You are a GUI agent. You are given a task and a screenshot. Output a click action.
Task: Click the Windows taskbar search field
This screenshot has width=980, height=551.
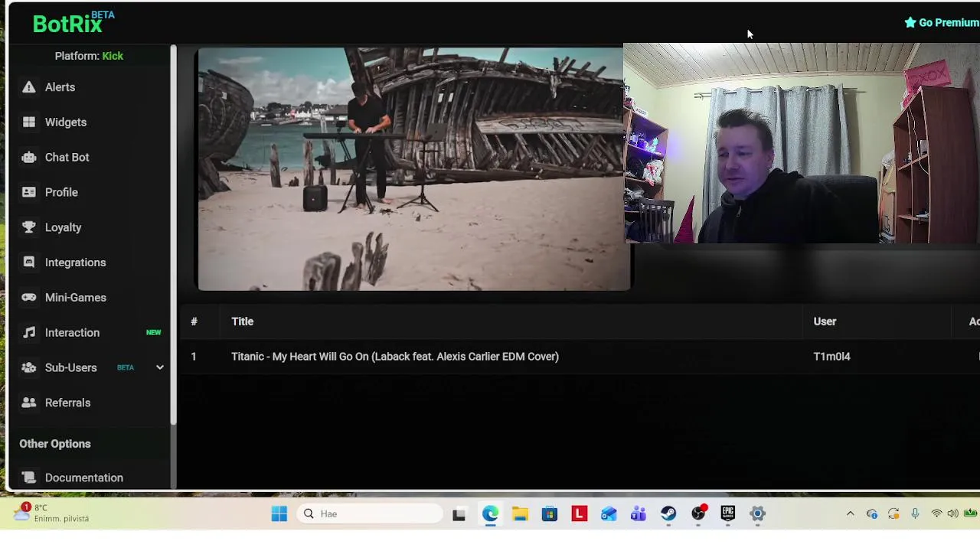tap(371, 514)
